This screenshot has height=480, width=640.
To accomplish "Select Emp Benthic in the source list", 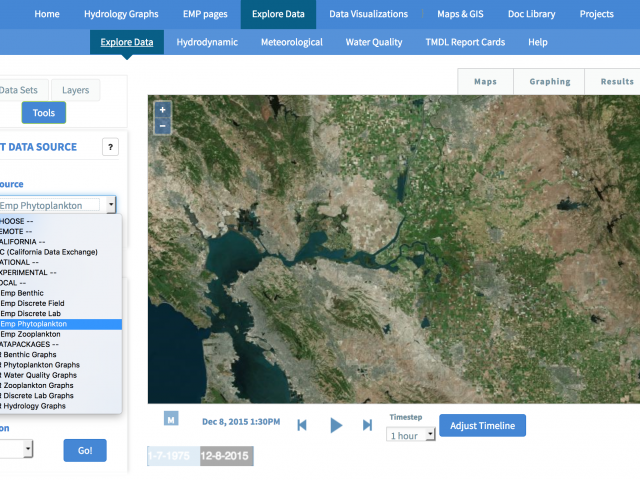I will click(x=61, y=293).
